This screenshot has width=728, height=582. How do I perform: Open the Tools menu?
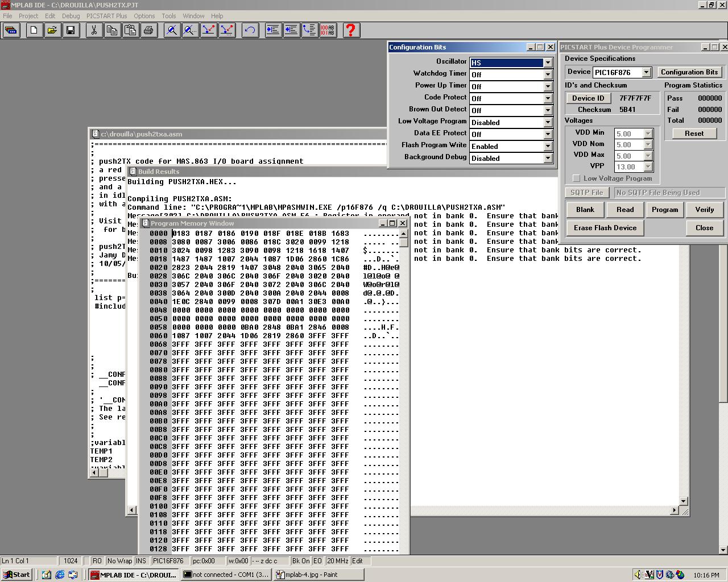[x=169, y=16]
